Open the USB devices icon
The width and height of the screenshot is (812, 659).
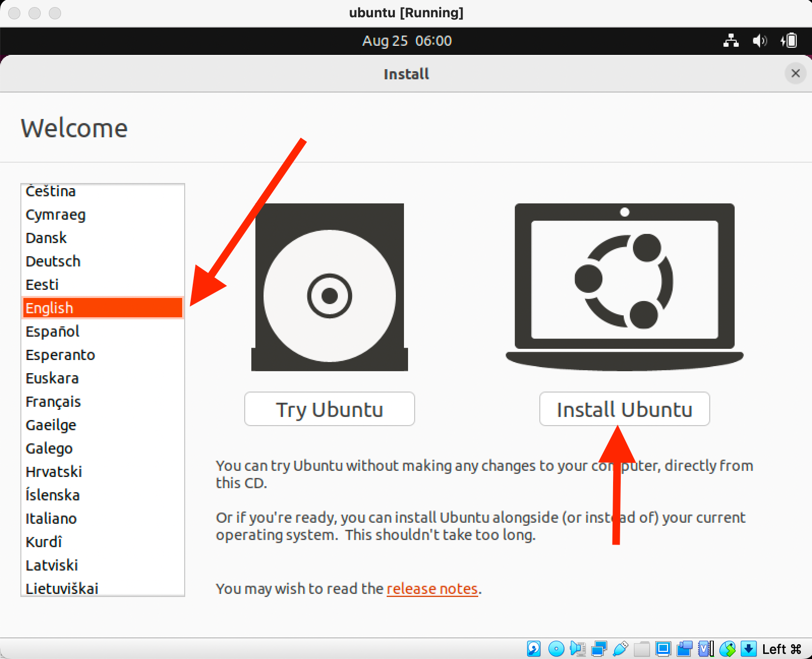[x=620, y=649]
